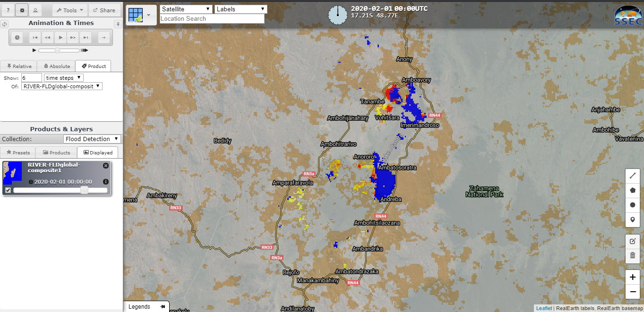Switch to the Absolute time tab
The image size is (644, 312).
[x=56, y=66]
